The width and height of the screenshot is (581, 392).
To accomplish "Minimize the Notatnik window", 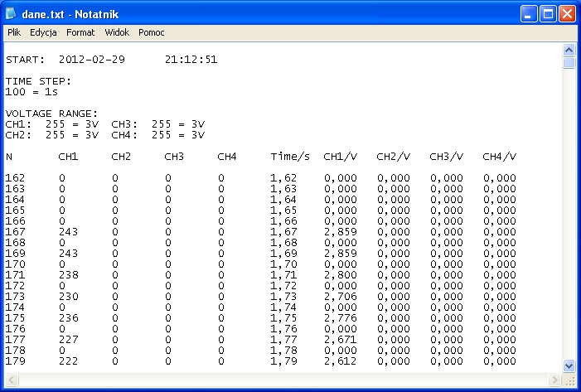I will [x=529, y=14].
